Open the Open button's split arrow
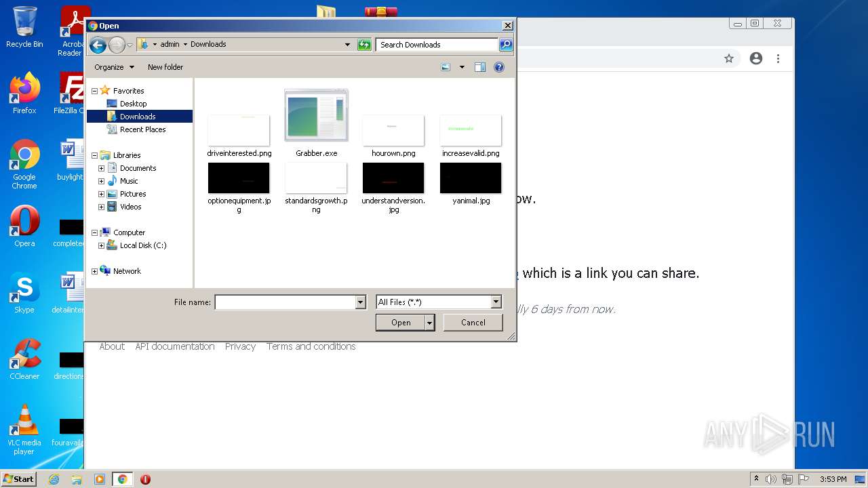Viewport: 868px width, 488px height. [429, 323]
